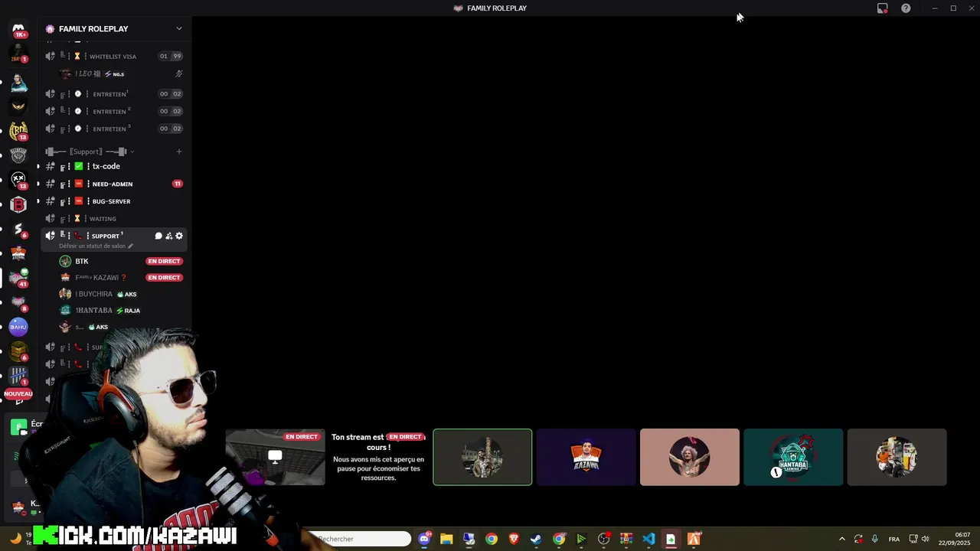Open File Explorer from the taskbar
This screenshot has height=551, width=980.
[x=446, y=539]
